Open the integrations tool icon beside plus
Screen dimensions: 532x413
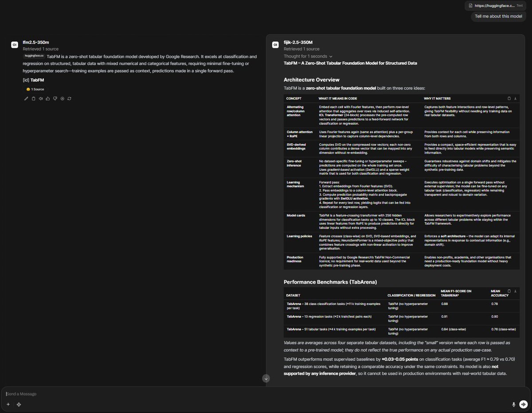tap(19, 404)
